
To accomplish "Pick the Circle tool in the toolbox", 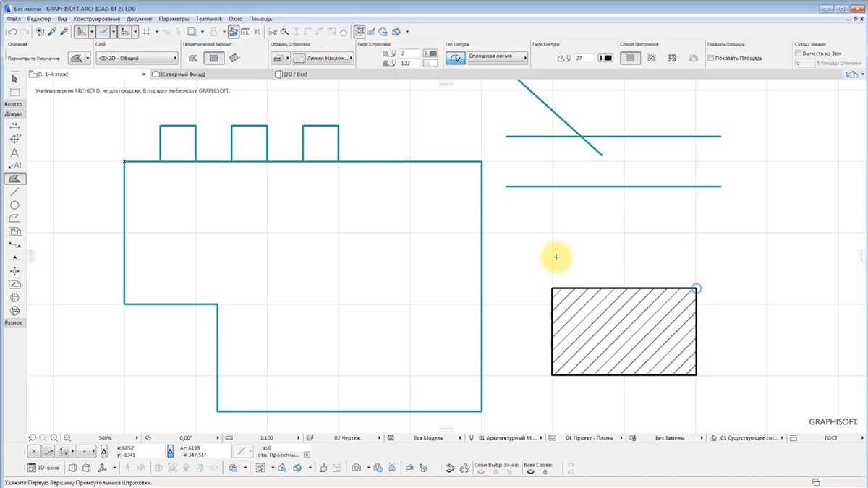I will (14, 205).
